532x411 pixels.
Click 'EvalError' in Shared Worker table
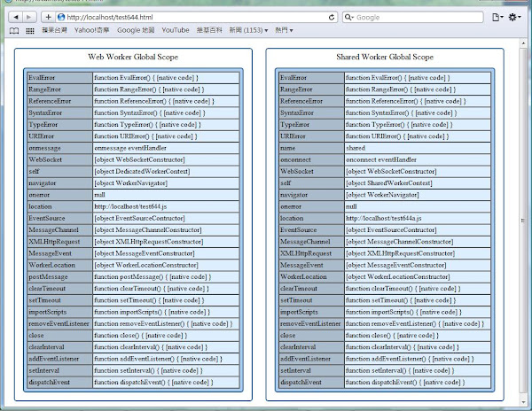click(x=311, y=78)
